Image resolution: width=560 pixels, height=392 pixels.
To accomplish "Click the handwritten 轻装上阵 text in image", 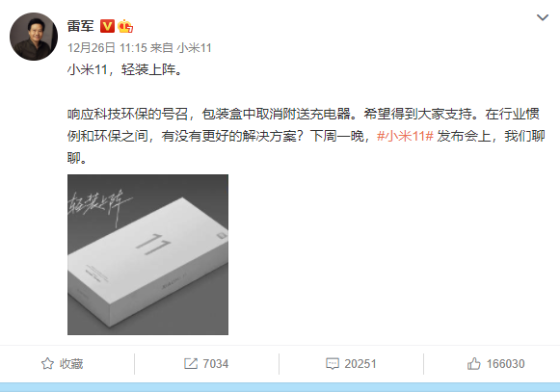I will (100, 207).
